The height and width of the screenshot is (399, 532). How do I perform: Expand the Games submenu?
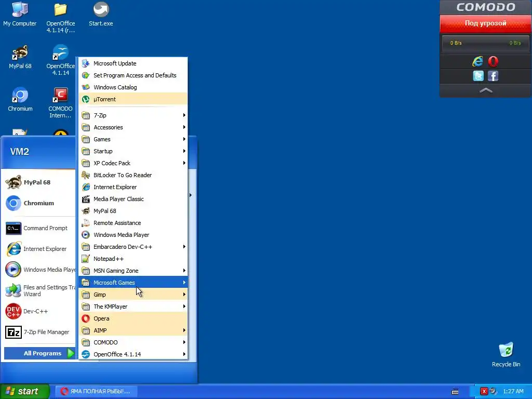133,139
